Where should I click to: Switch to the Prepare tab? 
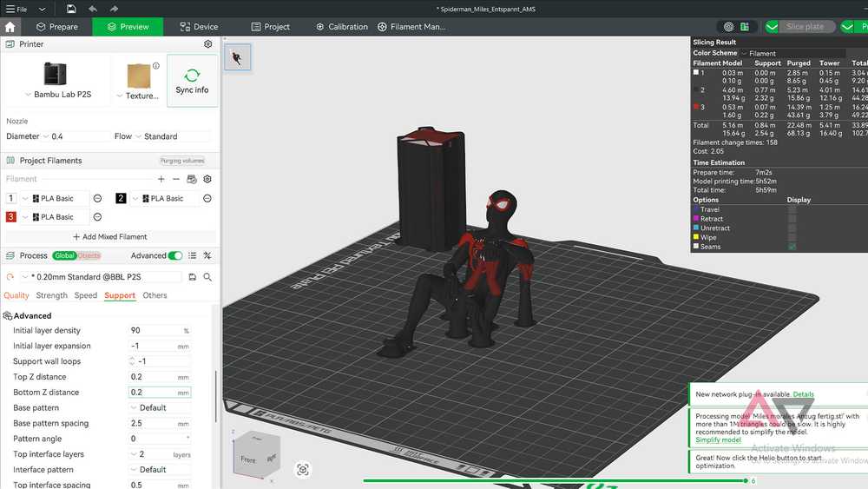(x=57, y=27)
